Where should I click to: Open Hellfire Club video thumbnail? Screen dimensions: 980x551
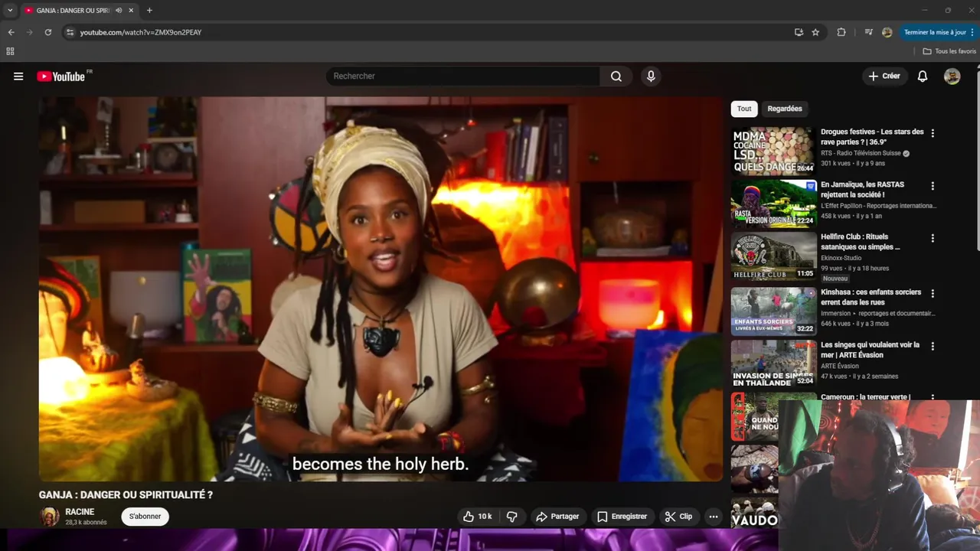click(773, 256)
